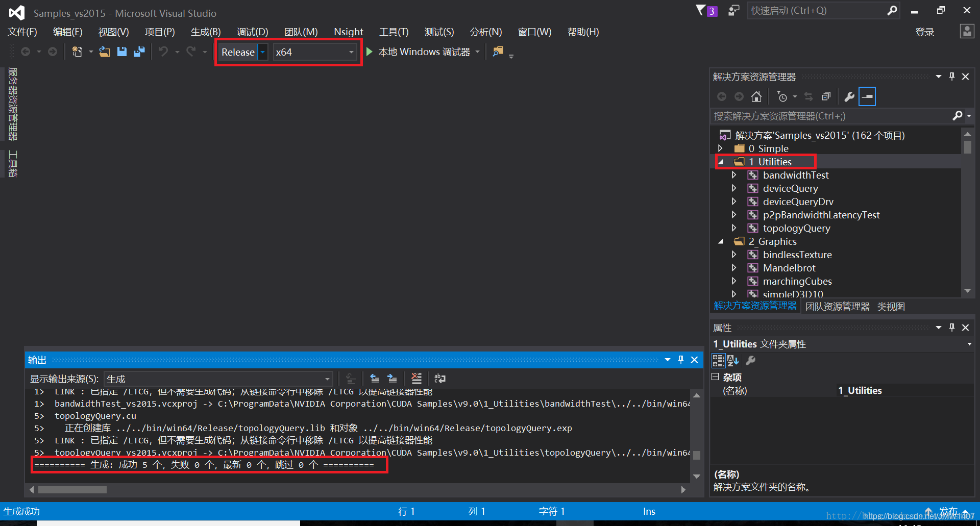Open the 本地 Windows 调试器 dropdown arrow
The height and width of the screenshot is (526, 980).
478,52
